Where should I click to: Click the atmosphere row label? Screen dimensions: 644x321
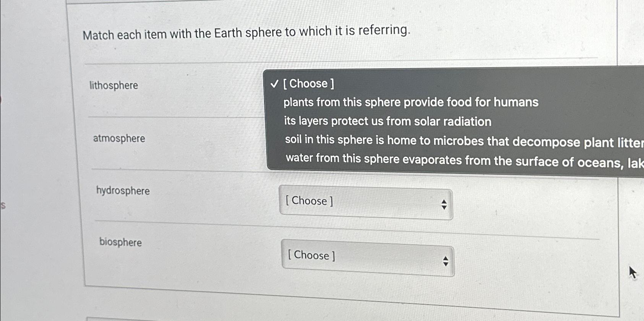[118, 139]
